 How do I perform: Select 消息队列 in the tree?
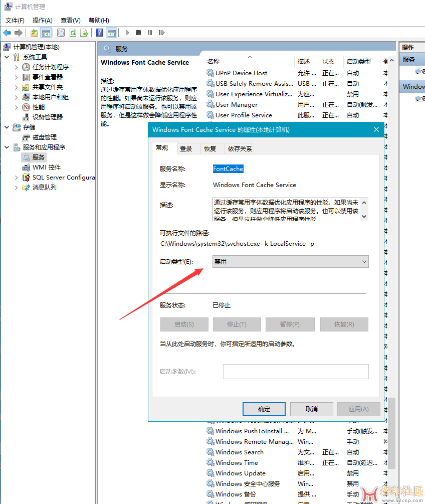coord(44,188)
